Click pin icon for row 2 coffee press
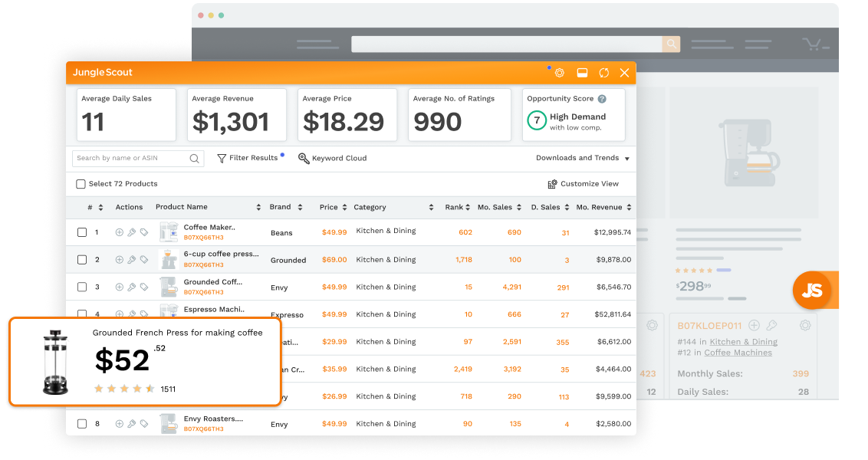This screenshot has height=460, width=868. click(132, 260)
